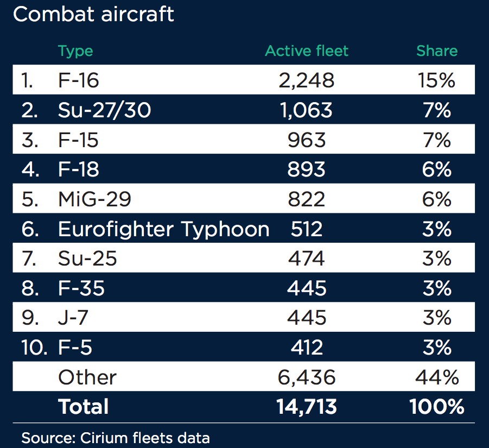Click the 'Active fleet' column header
The height and width of the screenshot is (448, 489).
click(307, 51)
